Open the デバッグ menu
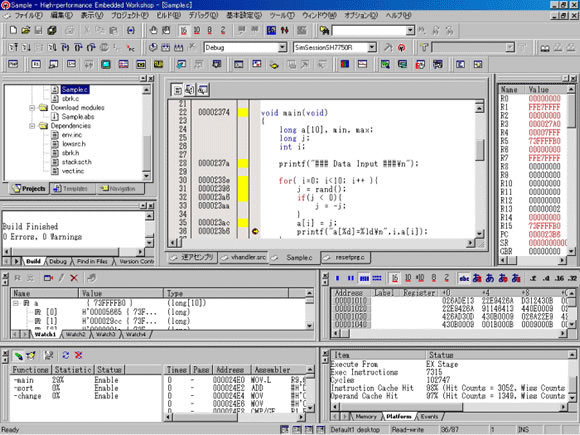 203,16
